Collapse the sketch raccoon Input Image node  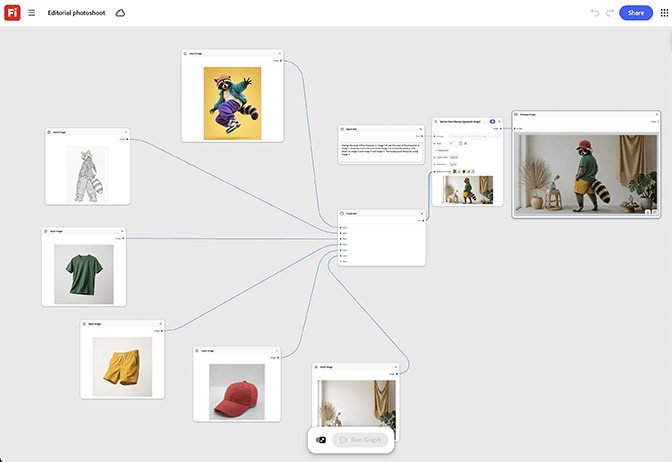click(x=126, y=132)
